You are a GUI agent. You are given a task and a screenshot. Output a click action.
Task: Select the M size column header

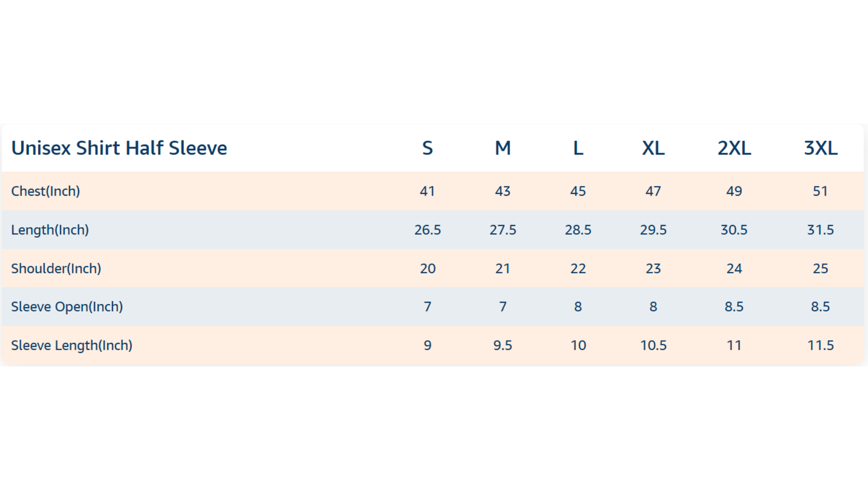(503, 148)
